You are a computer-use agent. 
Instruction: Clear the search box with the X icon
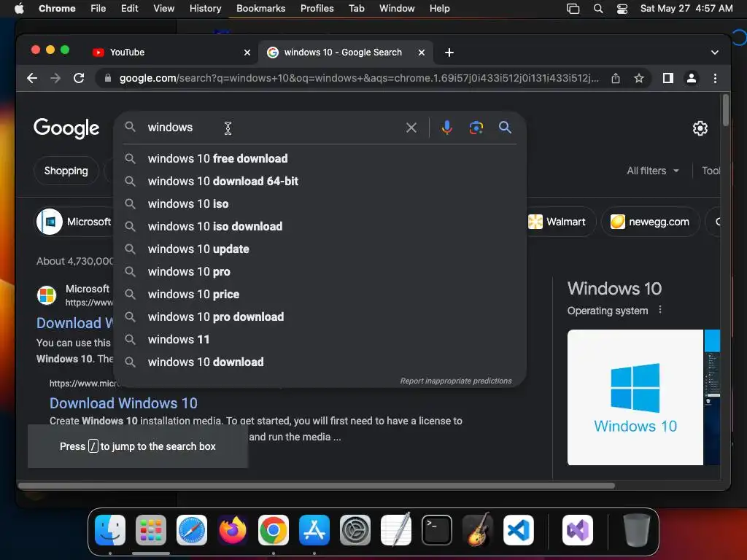pos(411,128)
